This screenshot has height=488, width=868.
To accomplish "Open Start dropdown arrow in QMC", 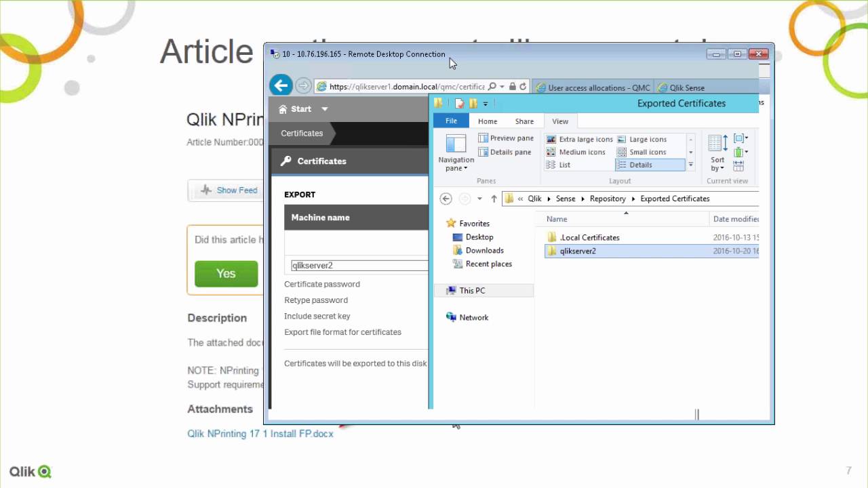I will (x=324, y=109).
